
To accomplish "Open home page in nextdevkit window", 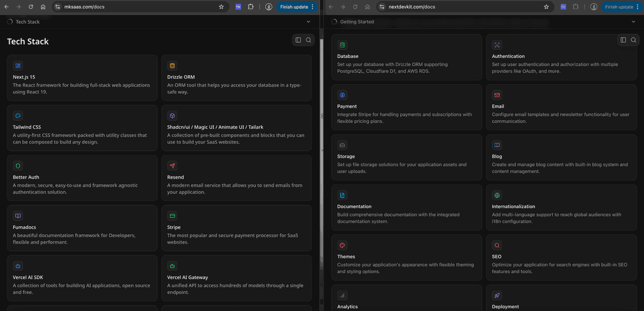I will pos(368,7).
